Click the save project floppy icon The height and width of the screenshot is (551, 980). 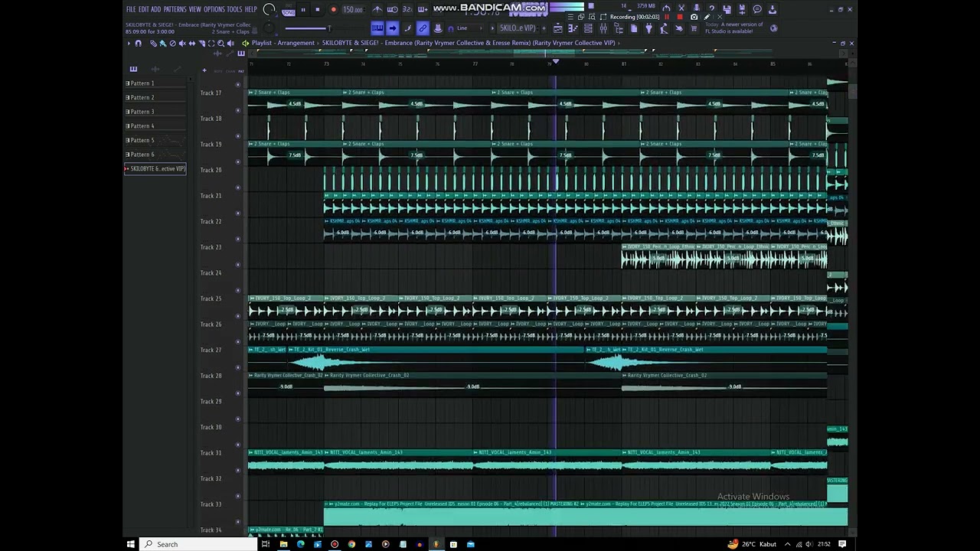[x=727, y=9]
